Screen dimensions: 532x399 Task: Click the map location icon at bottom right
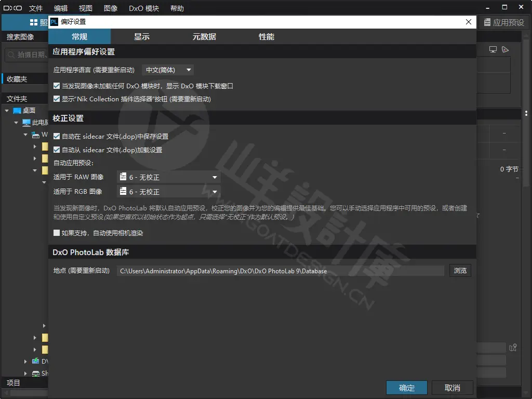coord(513,348)
